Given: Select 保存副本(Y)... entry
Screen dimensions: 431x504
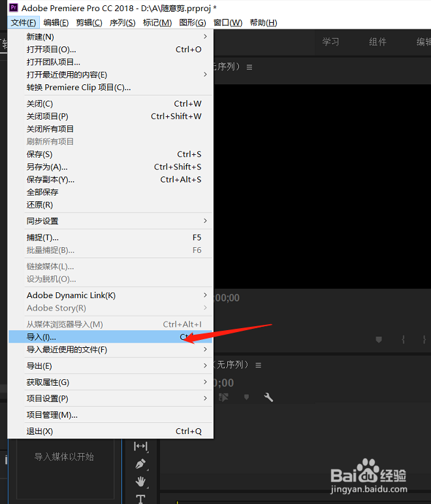Looking at the screenshot, I should click(111, 180).
